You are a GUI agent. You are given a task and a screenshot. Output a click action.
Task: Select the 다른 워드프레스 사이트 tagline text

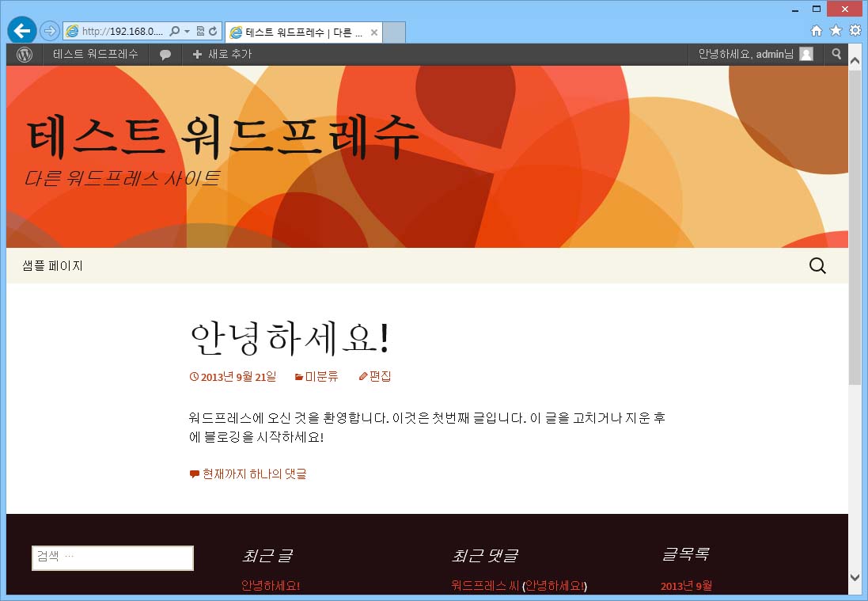click(x=123, y=178)
